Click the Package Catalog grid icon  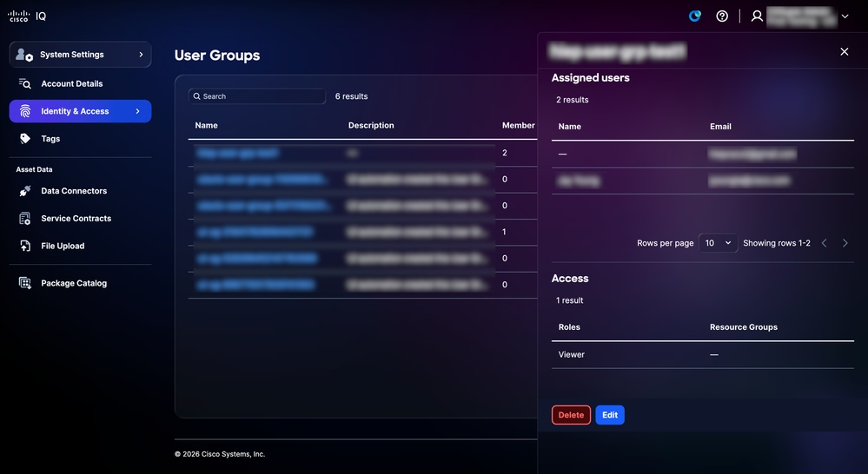[x=25, y=283]
